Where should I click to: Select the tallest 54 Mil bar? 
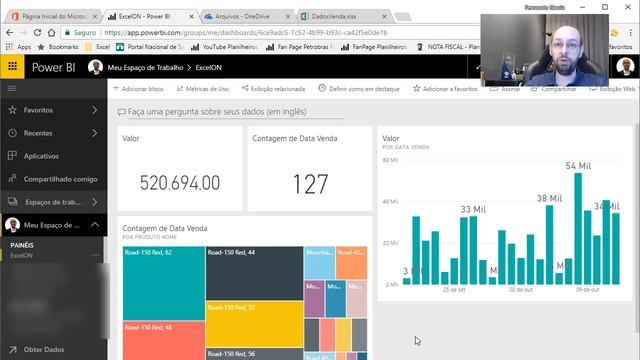pyautogui.click(x=578, y=228)
